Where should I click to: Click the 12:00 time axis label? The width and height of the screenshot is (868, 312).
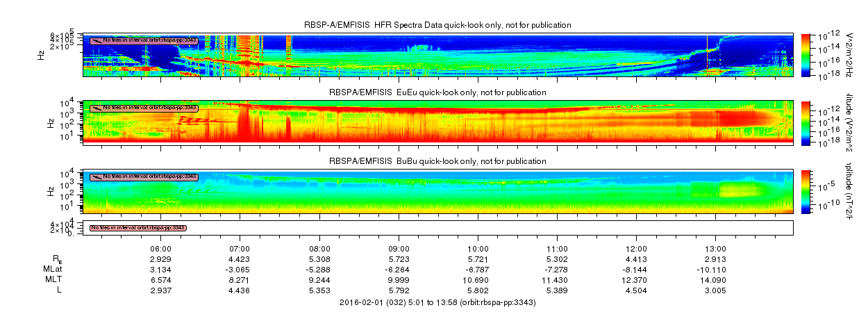(636, 249)
